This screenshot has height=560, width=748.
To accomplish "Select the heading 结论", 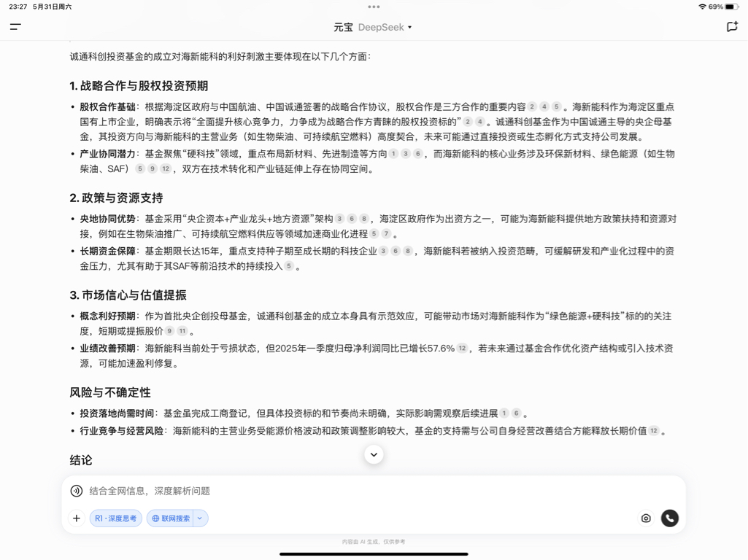I will [81, 460].
